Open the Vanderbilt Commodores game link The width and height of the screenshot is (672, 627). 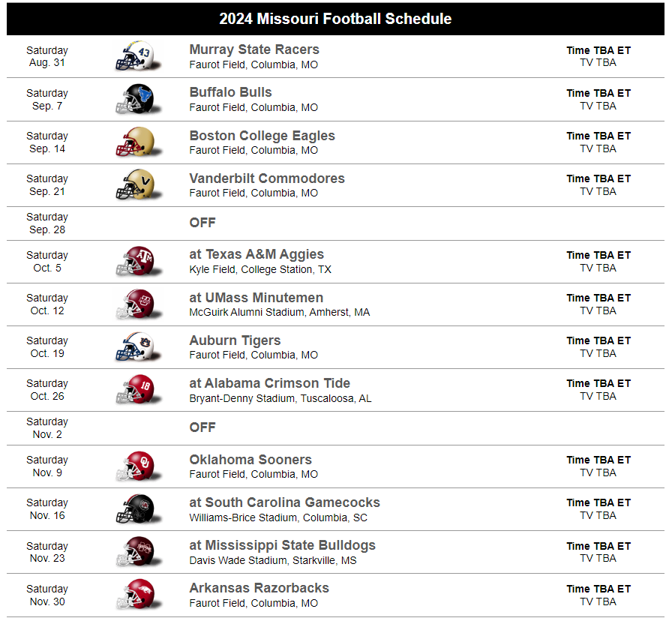(267, 178)
